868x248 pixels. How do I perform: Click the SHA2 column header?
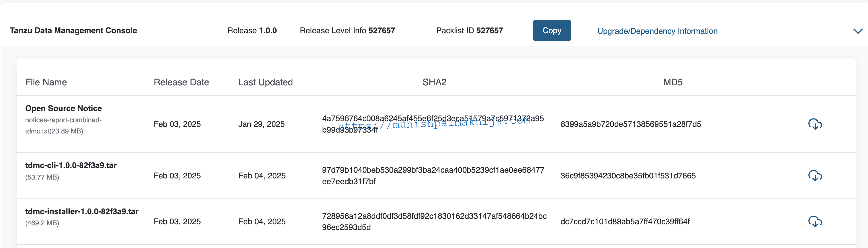click(434, 82)
